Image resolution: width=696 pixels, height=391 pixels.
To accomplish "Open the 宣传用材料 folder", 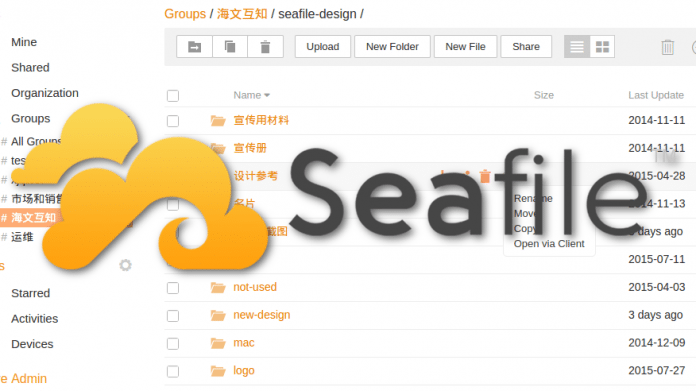I will [261, 120].
